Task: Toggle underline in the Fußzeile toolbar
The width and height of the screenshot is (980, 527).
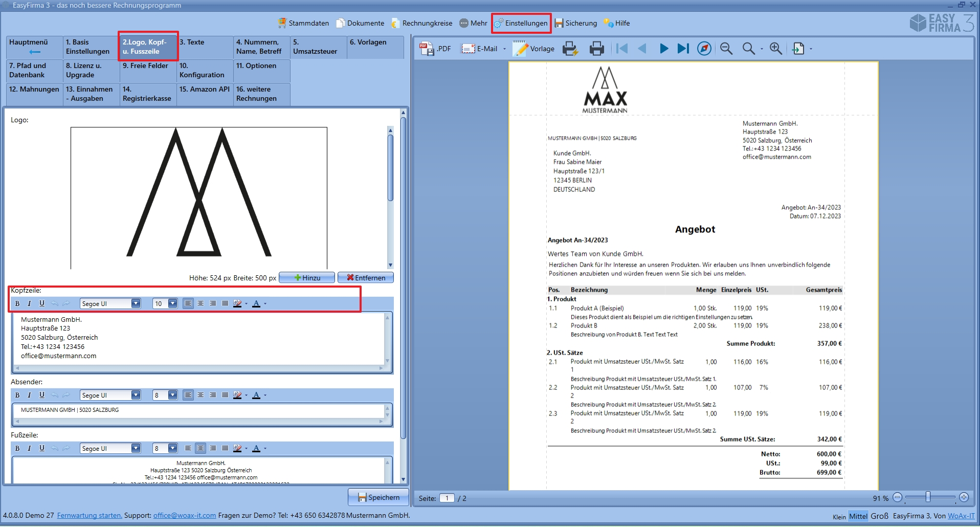Action: [x=42, y=448]
